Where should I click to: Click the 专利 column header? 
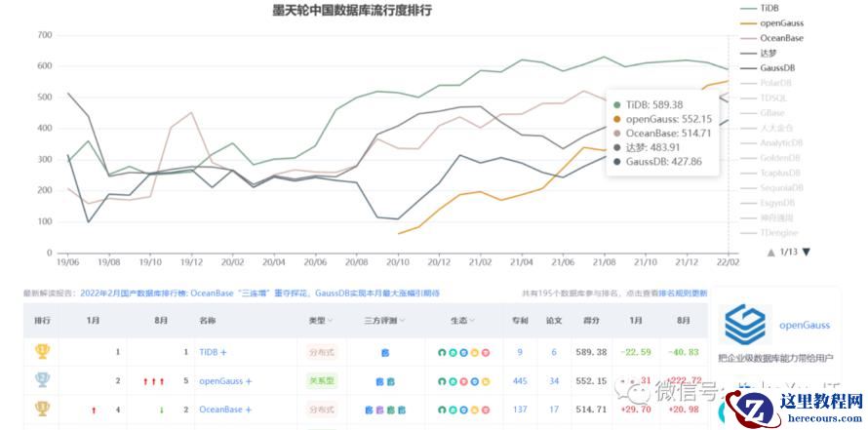click(x=520, y=321)
